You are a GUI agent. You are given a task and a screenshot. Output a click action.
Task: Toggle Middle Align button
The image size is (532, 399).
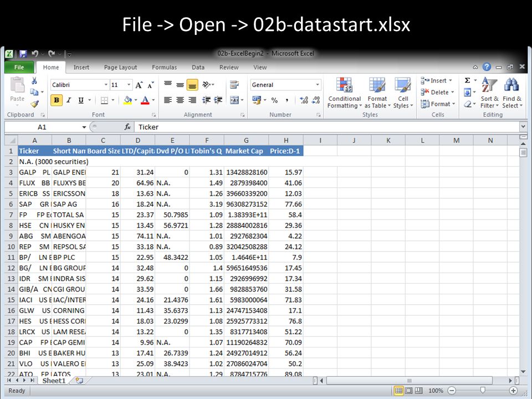(180, 84)
